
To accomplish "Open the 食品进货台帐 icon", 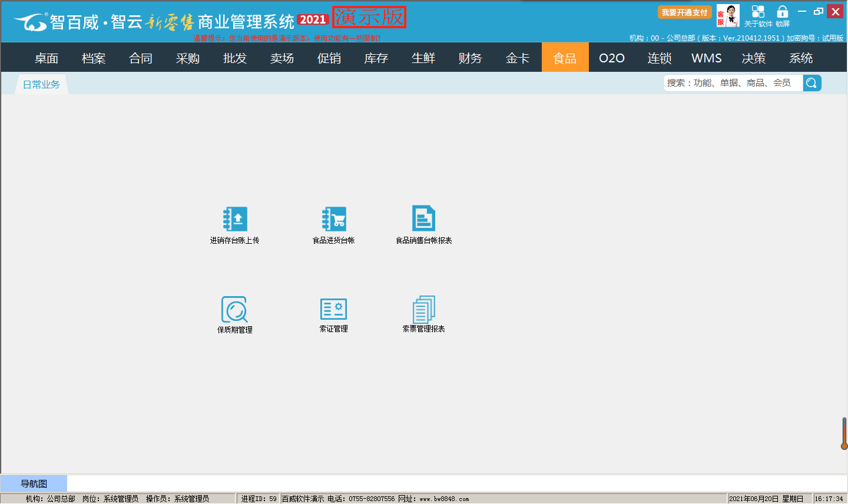I will (x=334, y=220).
